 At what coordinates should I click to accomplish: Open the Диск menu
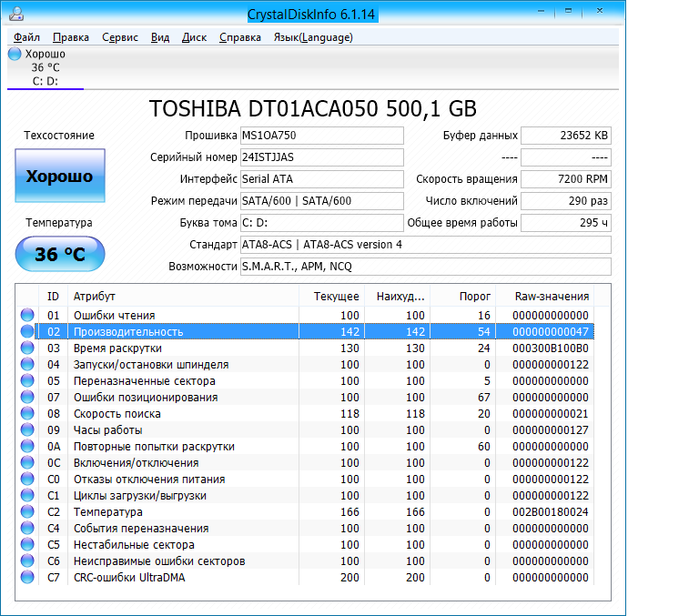pyautogui.click(x=194, y=37)
